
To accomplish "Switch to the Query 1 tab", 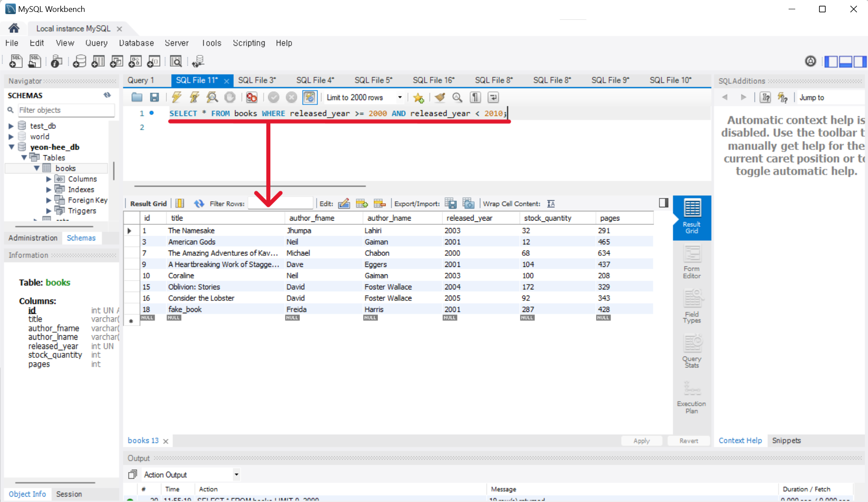I will (141, 80).
